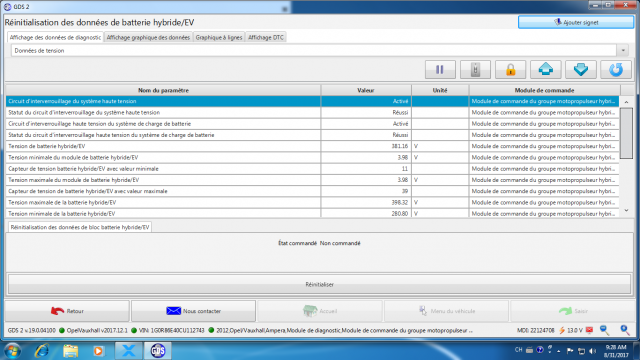Select the Tension de batterie hybride/EV row
This screenshot has width=640, height=360.
[312, 146]
